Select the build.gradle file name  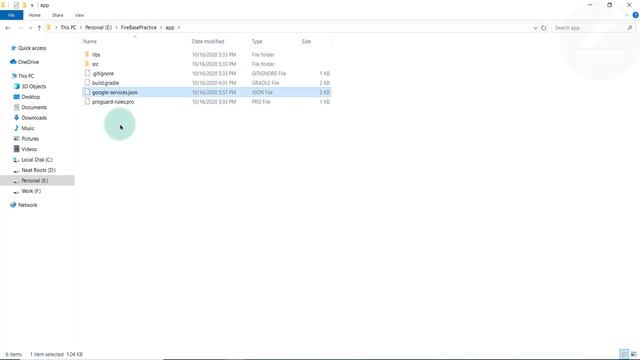pyautogui.click(x=106, y=83)
